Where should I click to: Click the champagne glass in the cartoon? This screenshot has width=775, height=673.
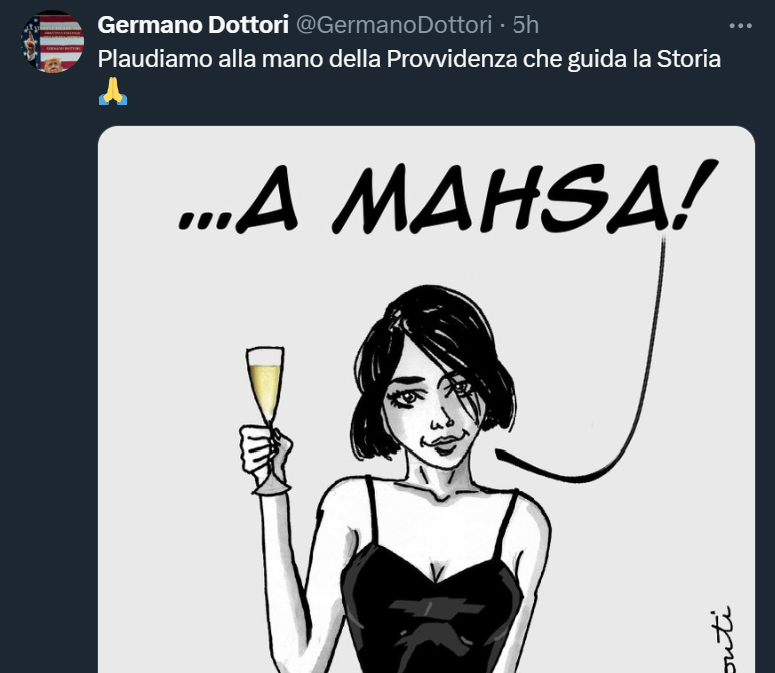(x=264, y=390)
